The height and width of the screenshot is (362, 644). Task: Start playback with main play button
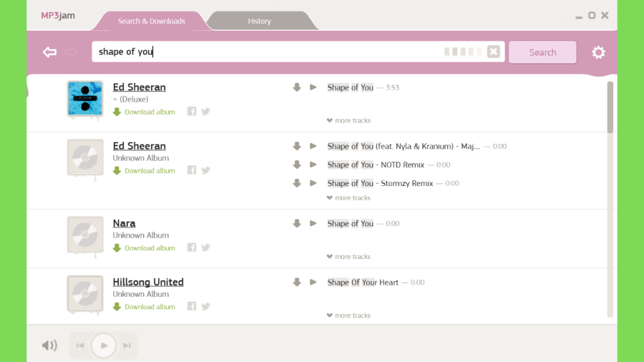click(104, 345)
